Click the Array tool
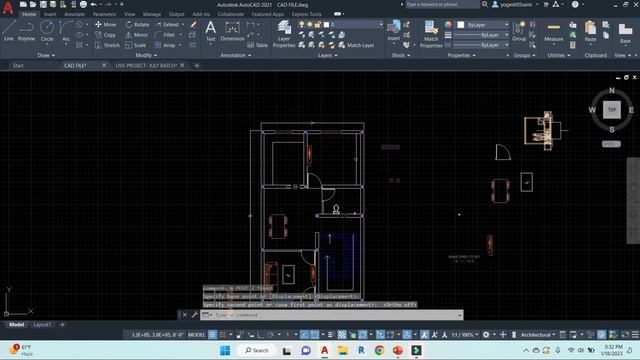The image size is (640, 360). [x=165, y=45]
